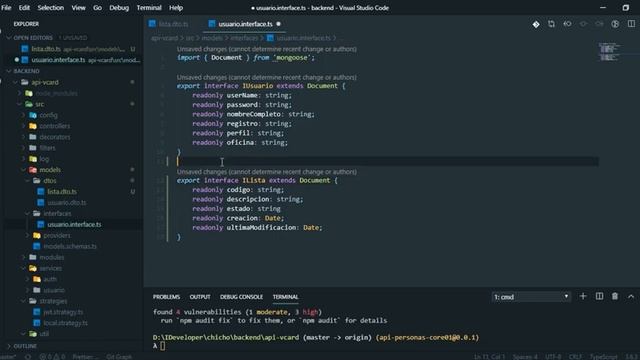Create a new terminal with the plus icon
This screenshot has height=360, width=640.
pyautogui.click(x=583, y=296)
